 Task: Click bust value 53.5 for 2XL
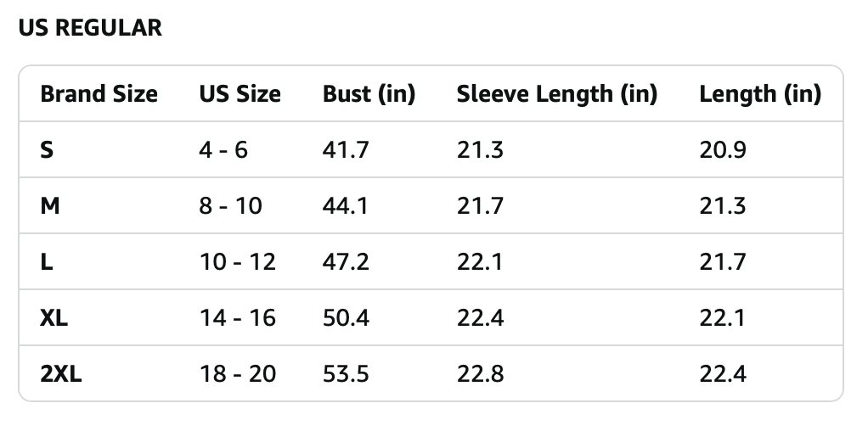point(346,374)
